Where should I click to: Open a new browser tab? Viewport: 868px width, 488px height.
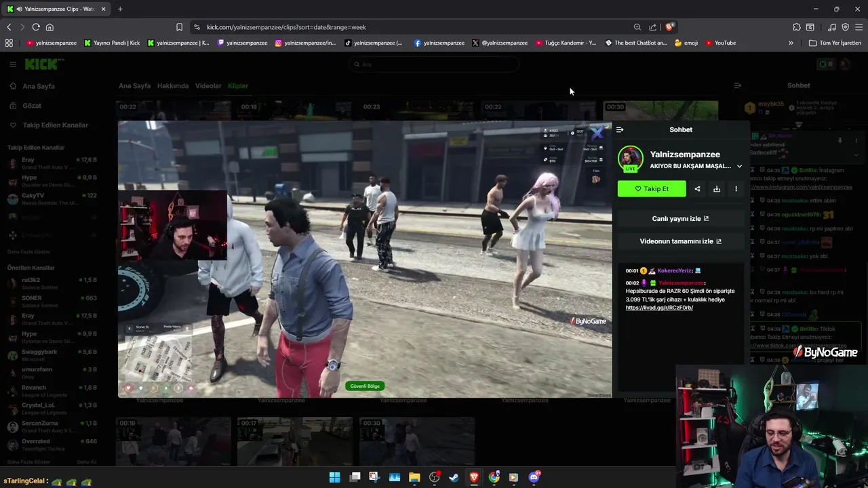pos(120,9)
